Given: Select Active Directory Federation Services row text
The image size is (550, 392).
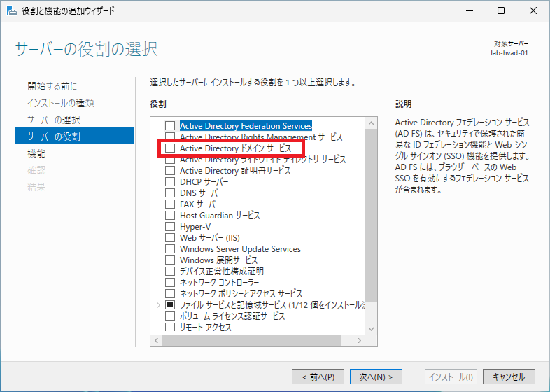Looking at the screenshot, I should [246, 125].
